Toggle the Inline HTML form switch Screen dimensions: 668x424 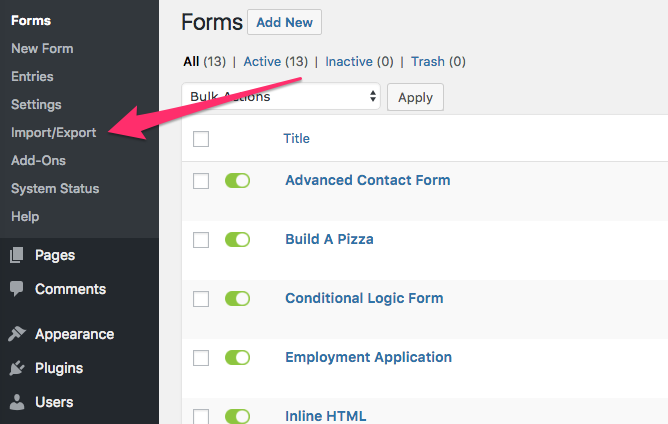(x=237, y=416)
